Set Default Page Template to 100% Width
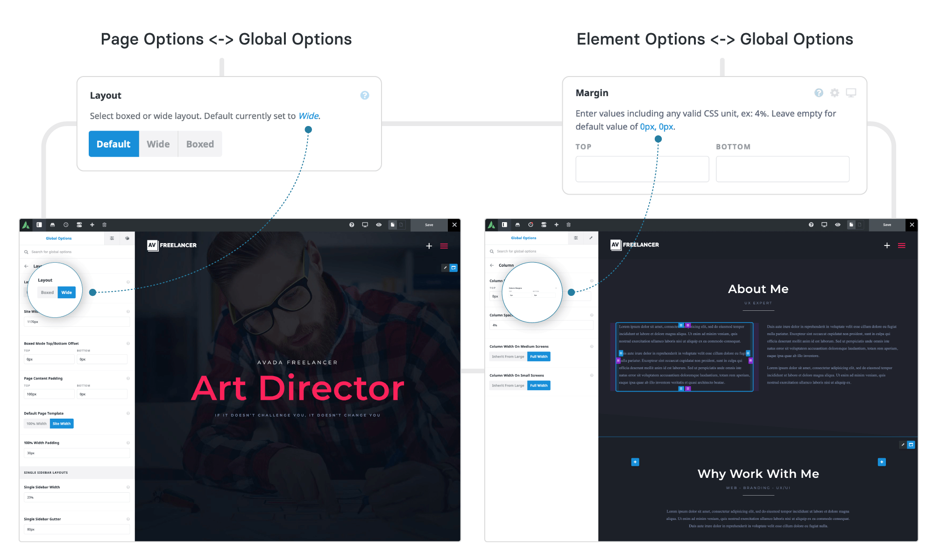Viewport: 934px width, 560px height. (36, 424)
